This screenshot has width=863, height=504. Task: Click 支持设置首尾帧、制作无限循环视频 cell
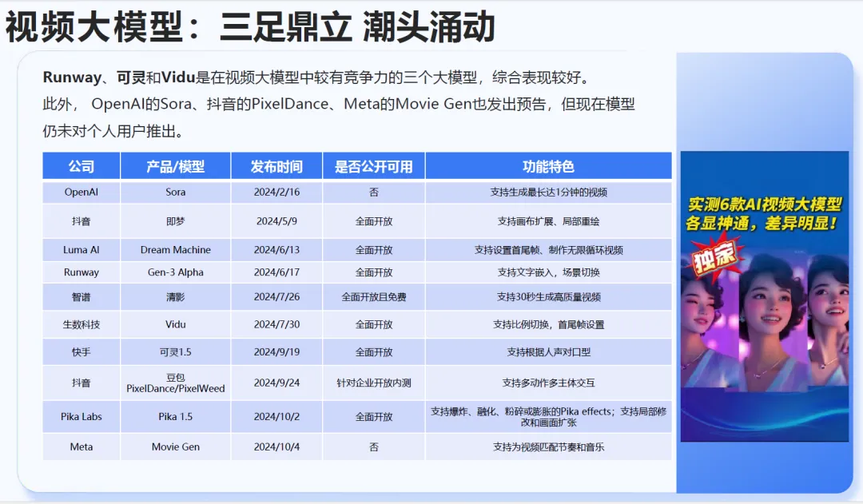point(549,250)
